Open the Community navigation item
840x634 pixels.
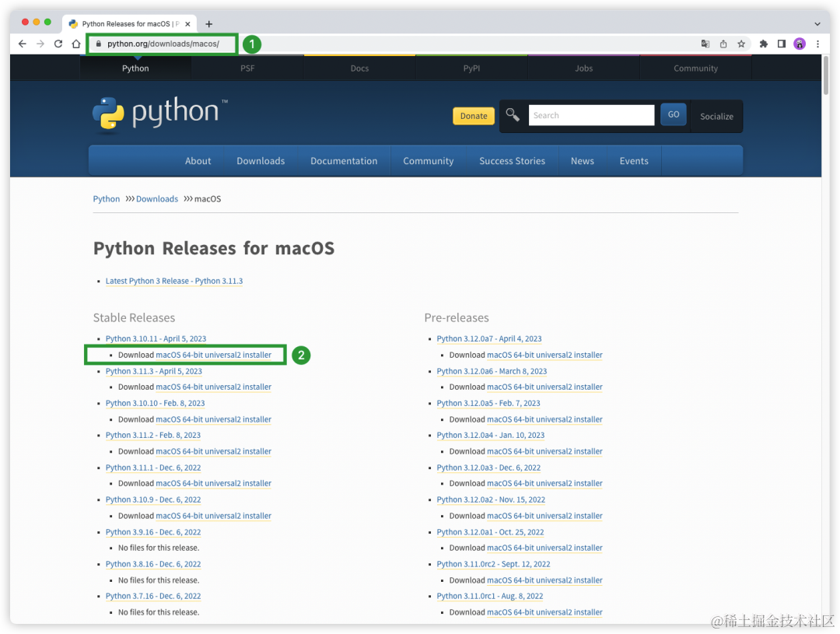[x=428, y=161]
